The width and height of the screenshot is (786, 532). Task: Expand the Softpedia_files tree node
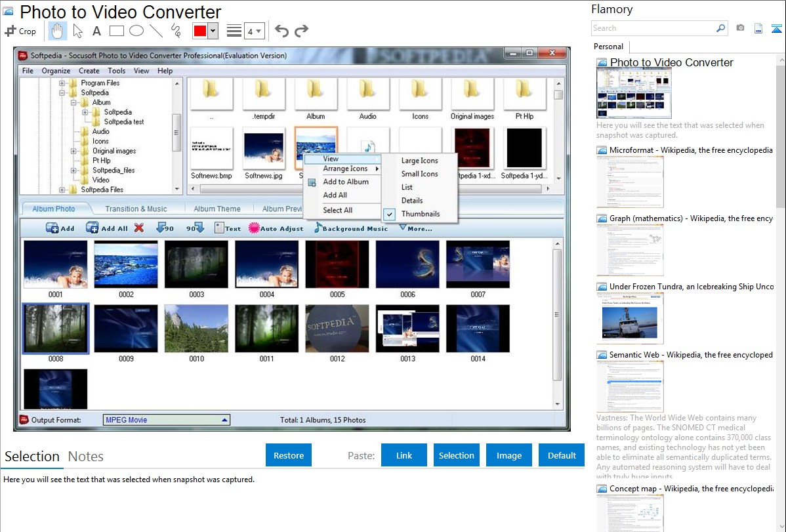73,171
